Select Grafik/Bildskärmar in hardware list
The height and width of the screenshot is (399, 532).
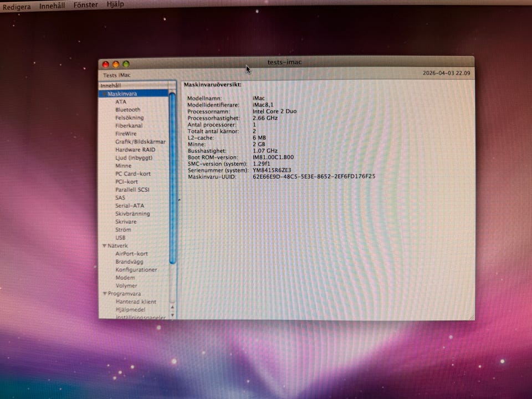tap(140, 142)
